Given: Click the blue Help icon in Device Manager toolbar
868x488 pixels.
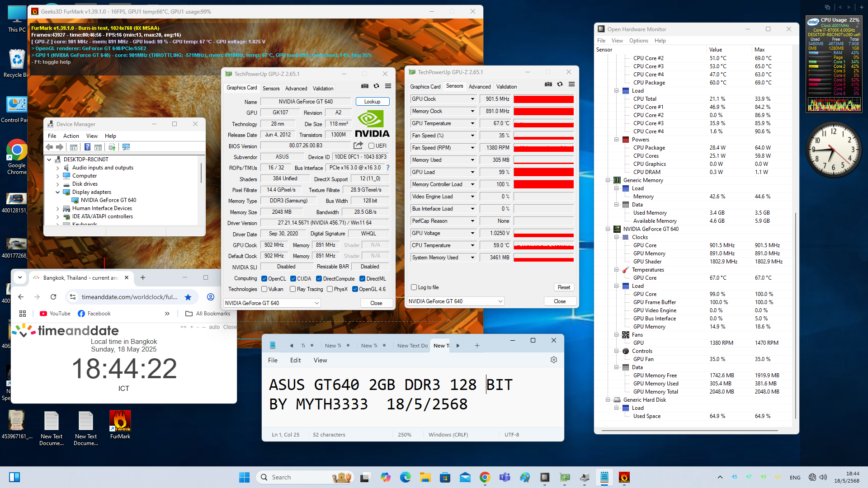Looking at the screenshot, I should click(x=87, y=147).
